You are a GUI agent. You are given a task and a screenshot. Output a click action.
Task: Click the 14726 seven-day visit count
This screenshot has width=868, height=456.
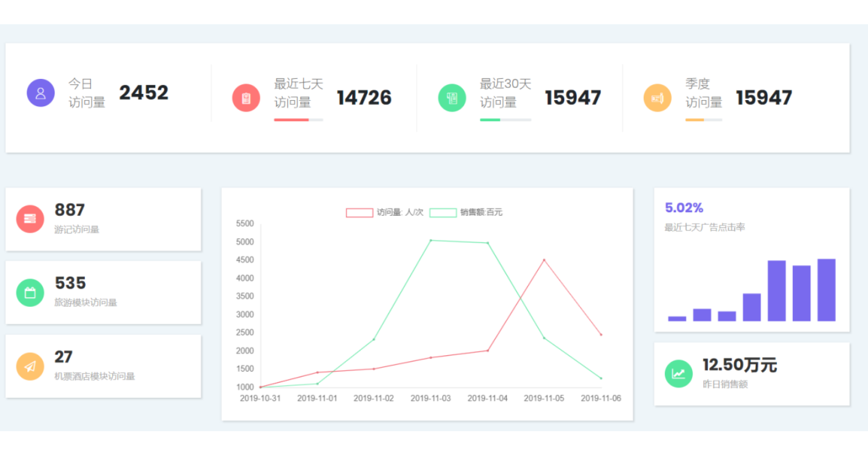[364, 98]
